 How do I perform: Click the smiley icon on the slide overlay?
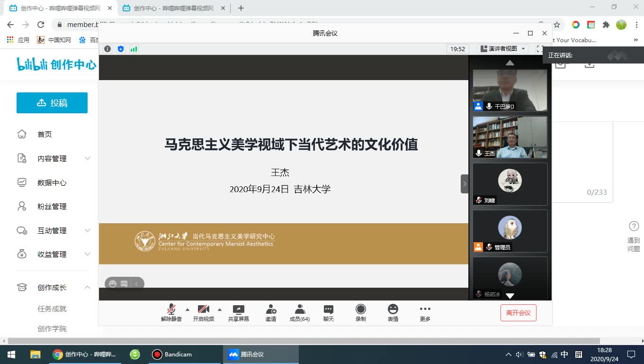(x=113, y=284)
